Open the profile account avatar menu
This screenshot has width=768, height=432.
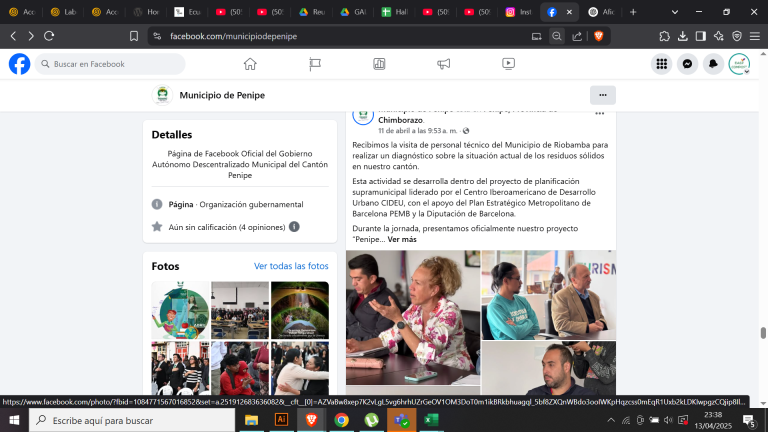(739, 64)
